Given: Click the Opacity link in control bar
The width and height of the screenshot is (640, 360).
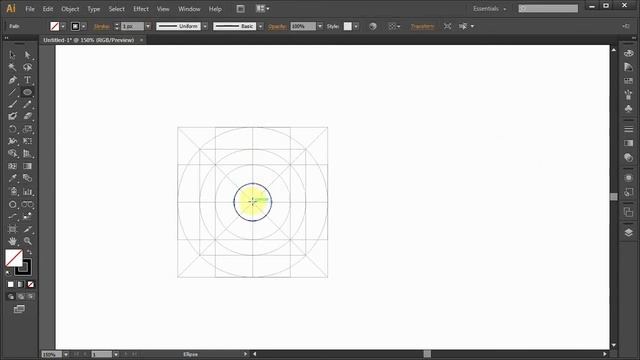Looking at the screenshot, I should [x=277, y=26].
